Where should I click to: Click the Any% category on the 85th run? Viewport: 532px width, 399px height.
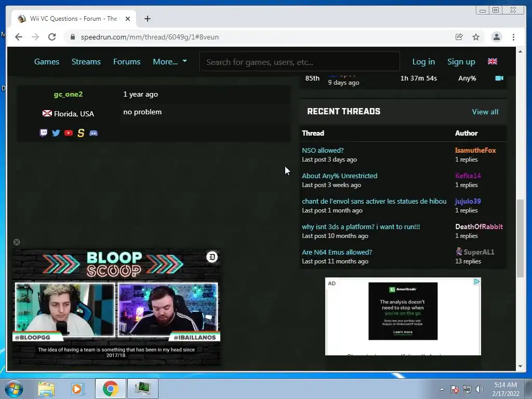pyautogui.click(x=467, y=78)
